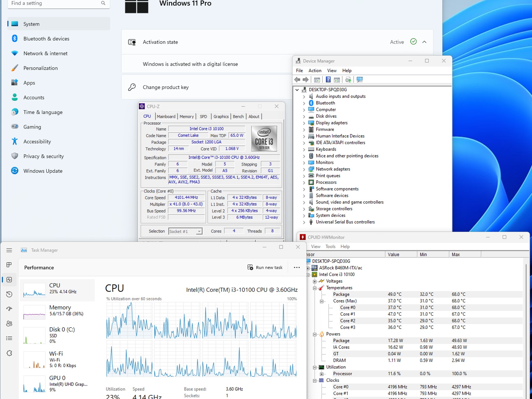The width and height of the screenshot is (532, 399).
Task: Click Device Manager forward arrow toolbar icon
Action: coord(306,80)
